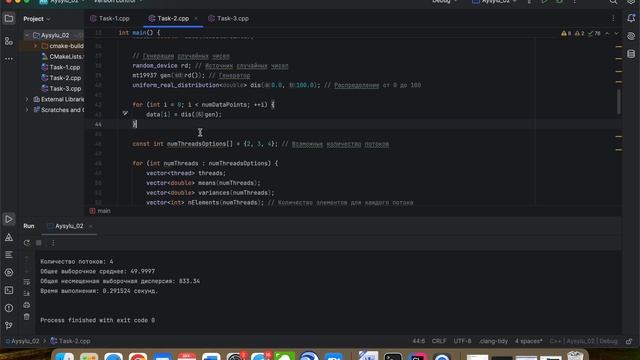The width and height of the screenshot is (640, 360).
Task: Open the Chrome icon in the Dock
Action: 138,356
